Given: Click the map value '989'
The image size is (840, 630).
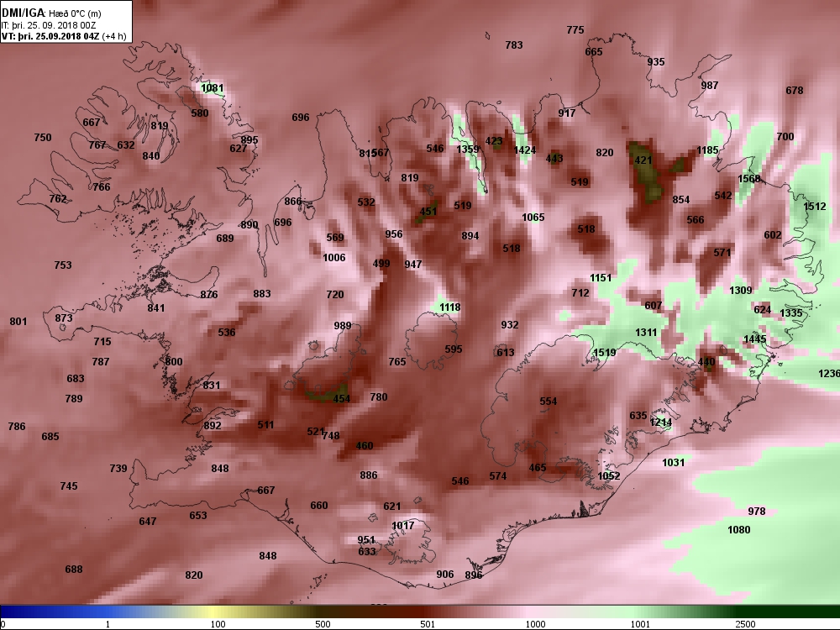Looking at the screenshot, I should point(343,326).
